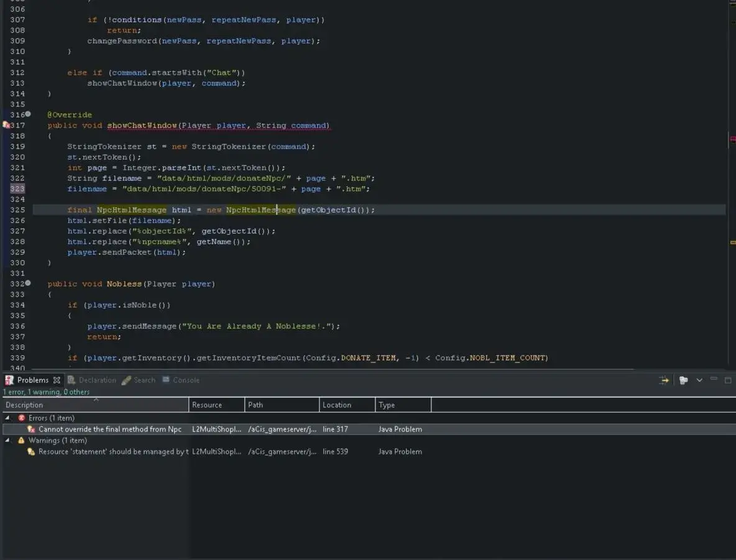Screen dimensions: 736x560
Task: Click the error marker beside line 317
Action: pos(6,125)
